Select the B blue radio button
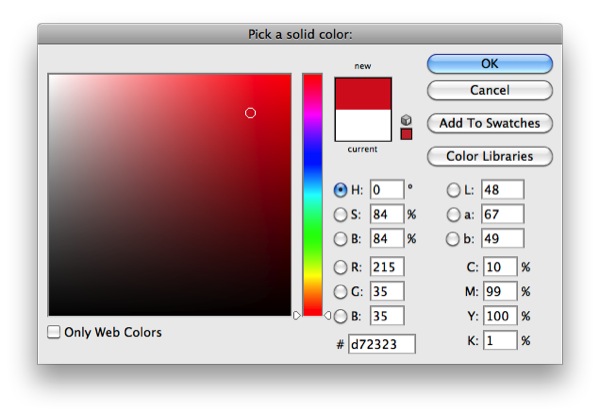 [x=340, y=316]
